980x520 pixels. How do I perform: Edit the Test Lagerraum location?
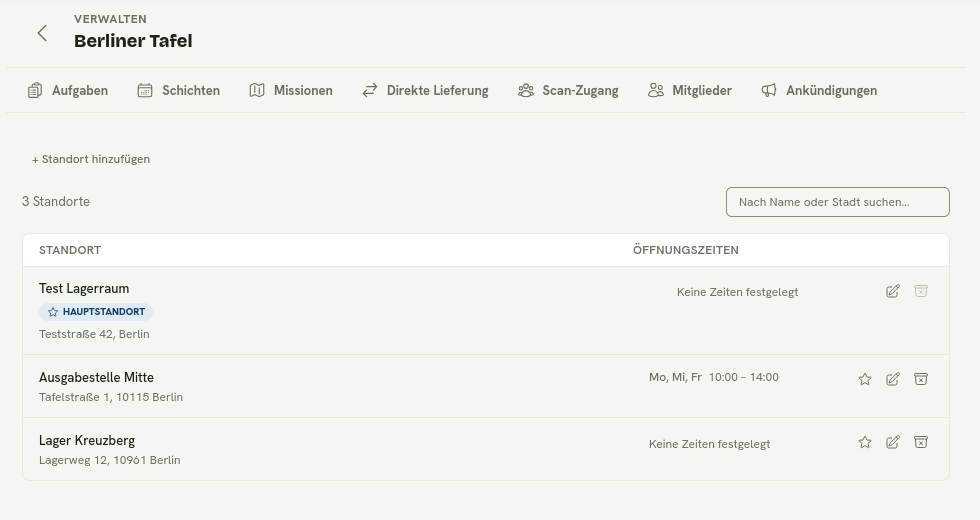click(892, 291)
